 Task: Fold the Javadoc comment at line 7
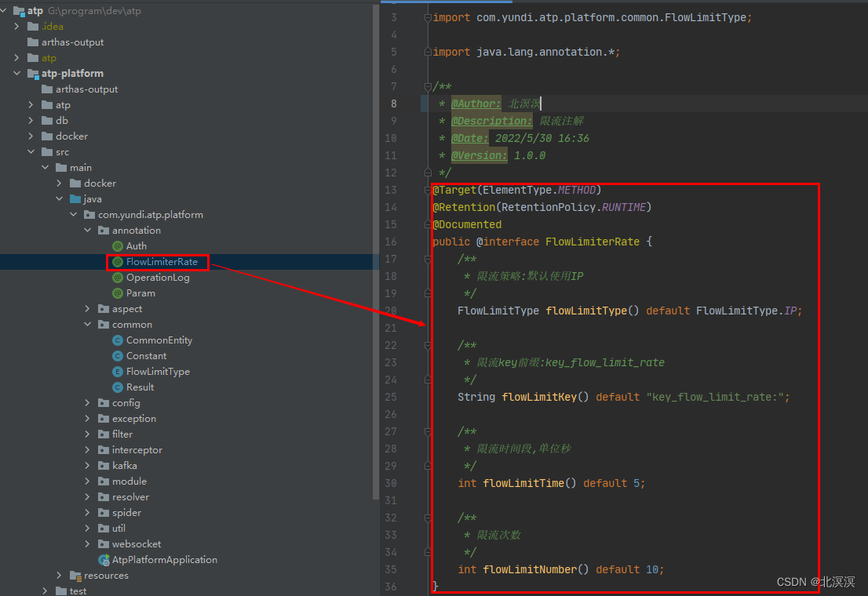pos(428,86)
